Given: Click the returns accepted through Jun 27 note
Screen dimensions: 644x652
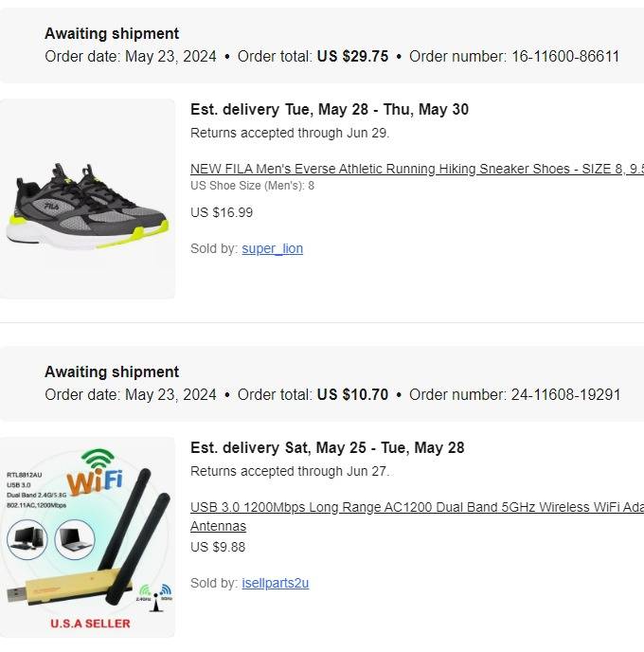Looking at the screenshot, I should [x=290, y=471].
